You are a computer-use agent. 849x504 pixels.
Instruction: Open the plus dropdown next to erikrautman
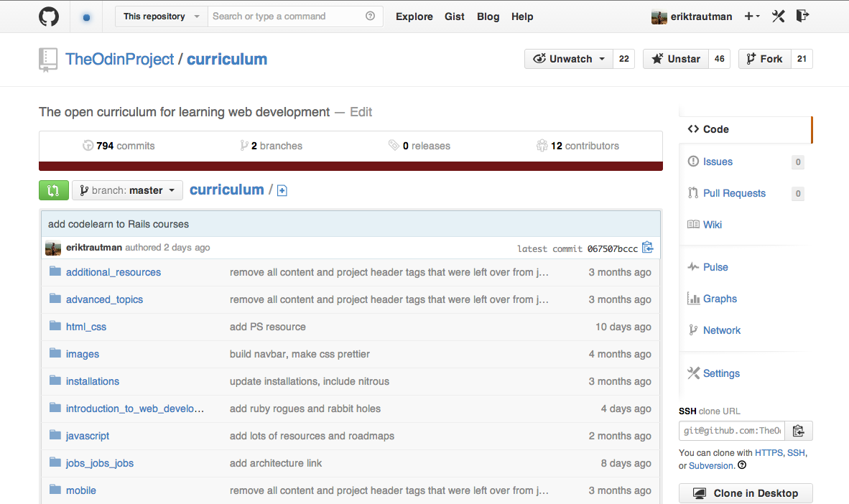(751, 16)
